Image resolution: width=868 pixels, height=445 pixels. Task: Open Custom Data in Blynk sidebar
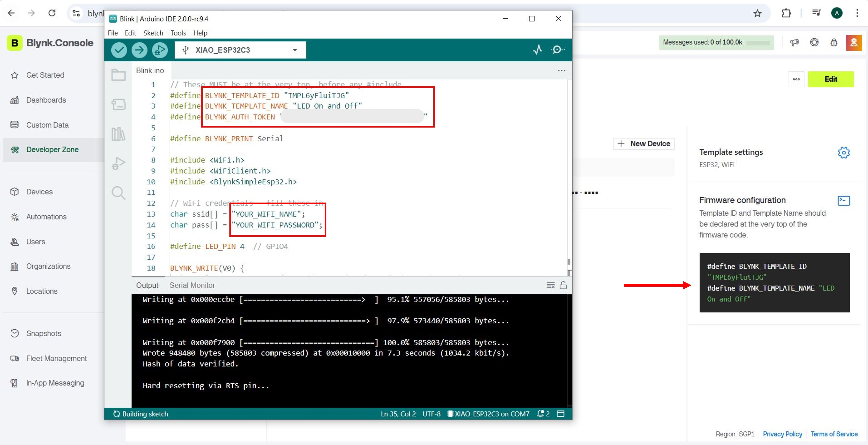(x=47, y=125)
